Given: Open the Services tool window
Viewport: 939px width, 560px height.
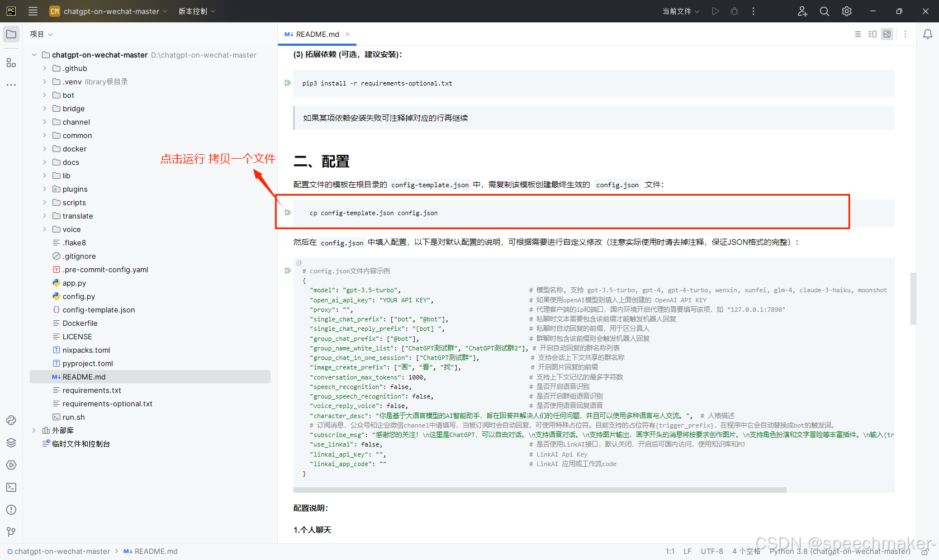Looking at the screenshot, I should pos(11,465).
